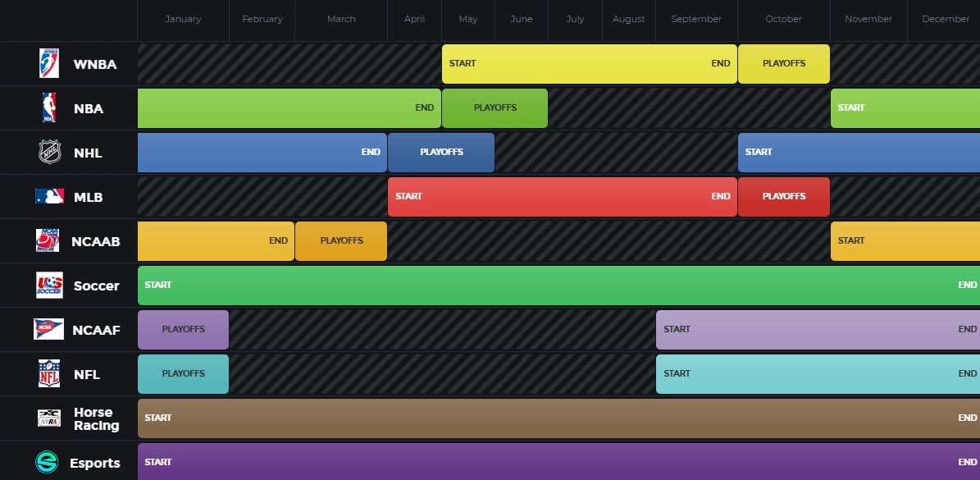Click the WNBA league logo

(48, 64)
